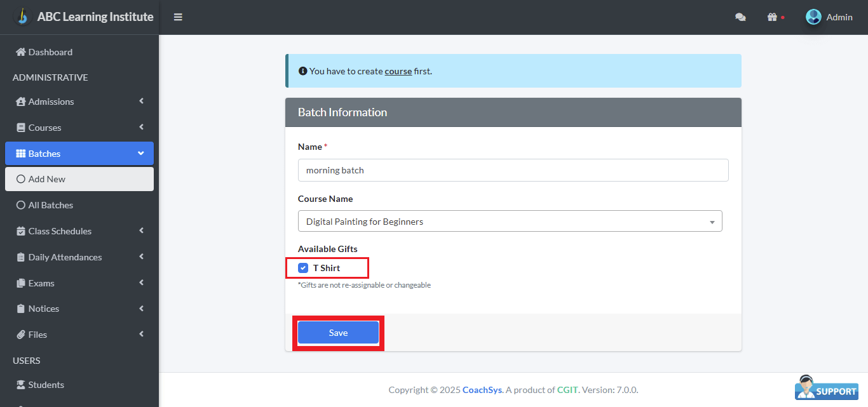Select the Add New radio item
This screenshot has width=868, height=407.
click(21, 179)
